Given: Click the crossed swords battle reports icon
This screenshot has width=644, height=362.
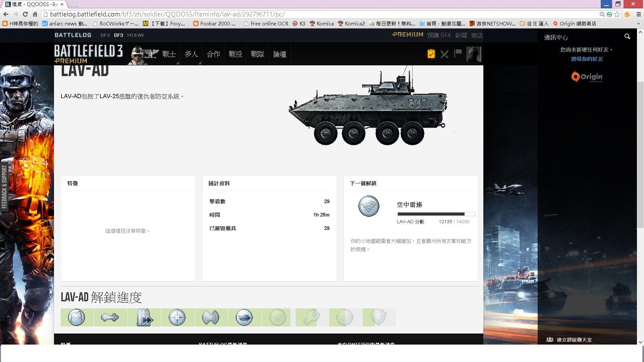Looking at the screenshot, I should [444, 54].
